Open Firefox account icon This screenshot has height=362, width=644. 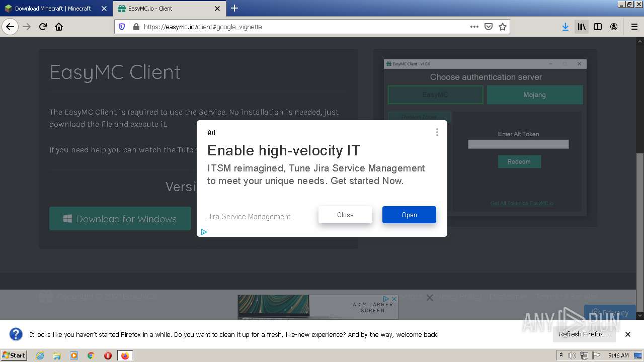coord(614,27)
